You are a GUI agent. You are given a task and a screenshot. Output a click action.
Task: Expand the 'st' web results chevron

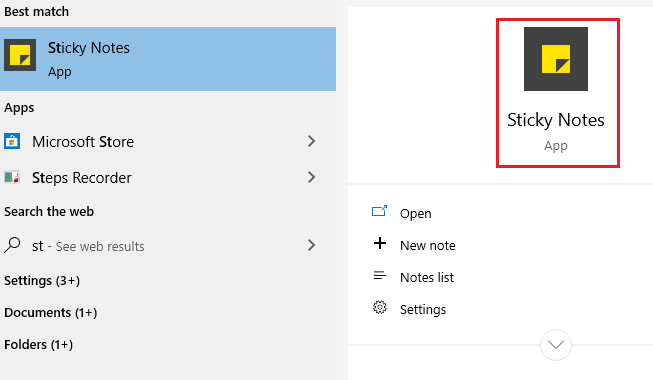pos(311,245)
